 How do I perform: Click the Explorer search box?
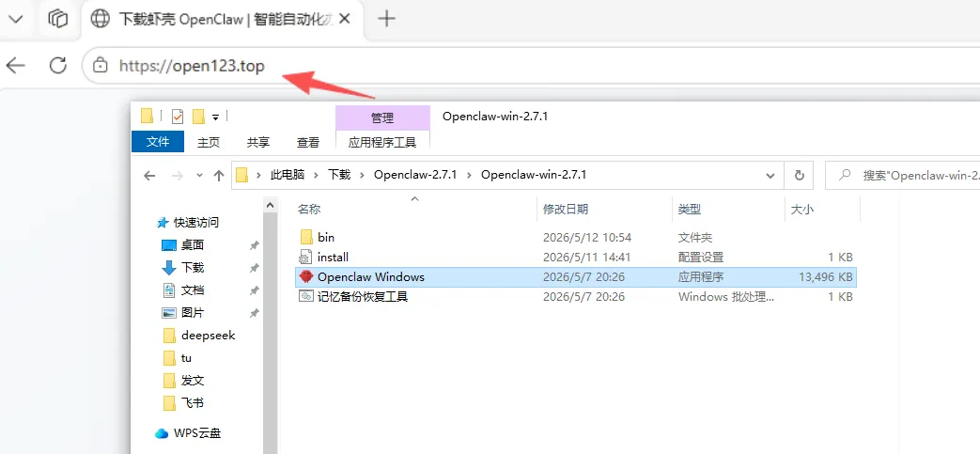point(903,176)
